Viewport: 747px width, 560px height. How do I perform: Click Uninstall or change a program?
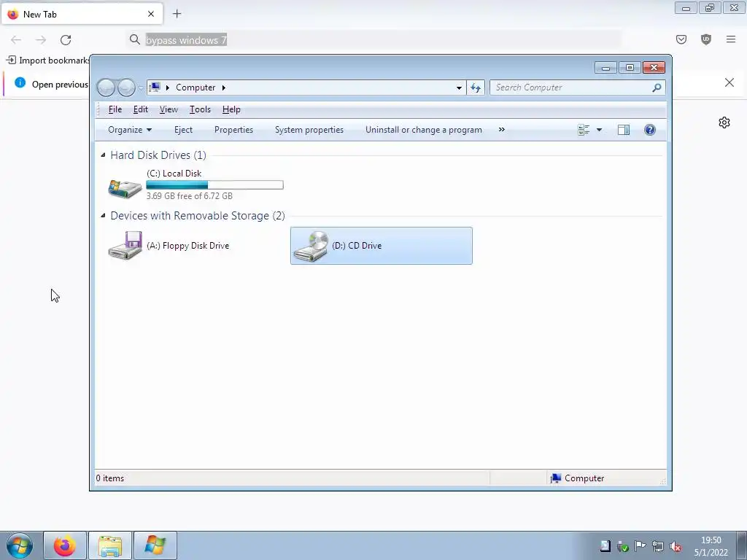[x=424, y=130]
